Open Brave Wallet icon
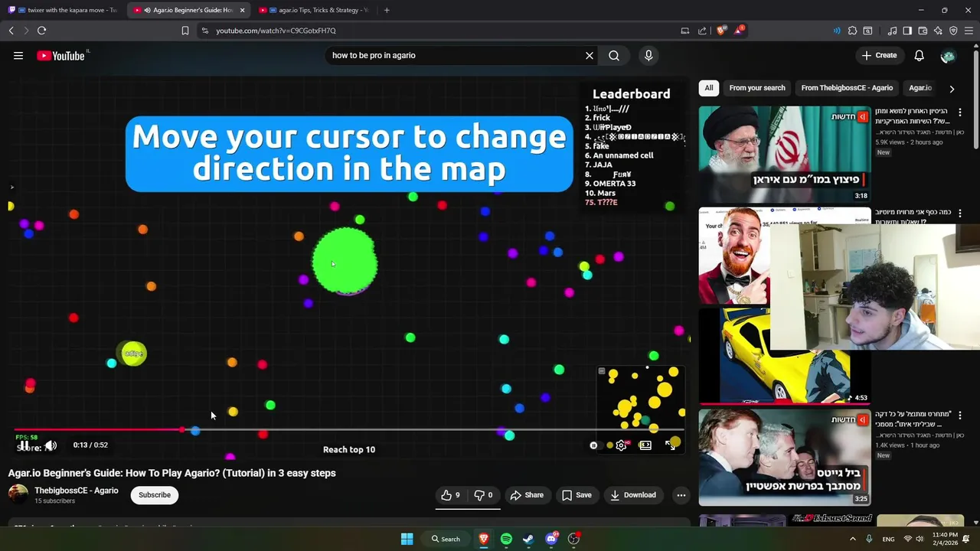The image size is (980, 551). [923, 31]
